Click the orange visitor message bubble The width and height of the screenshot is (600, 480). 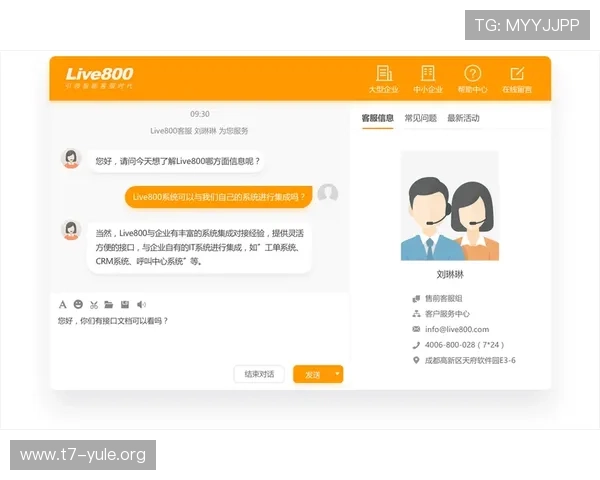(x=218, y=197)
